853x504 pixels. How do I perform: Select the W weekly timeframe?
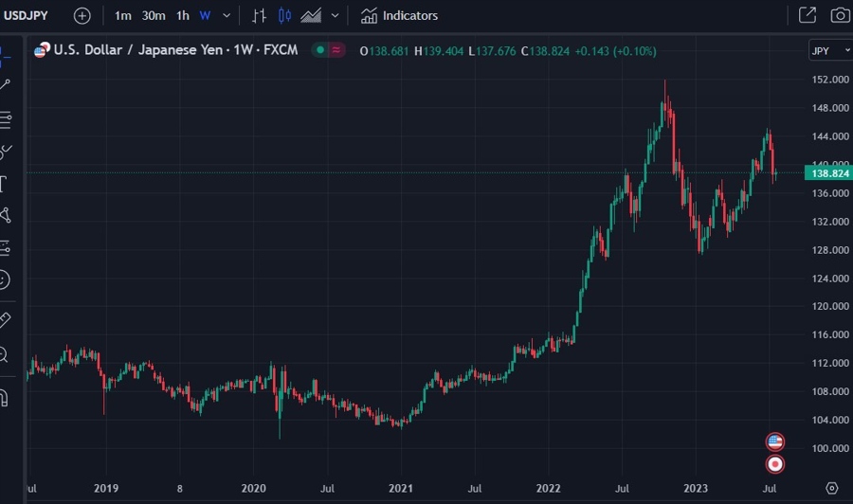(205, 16)
